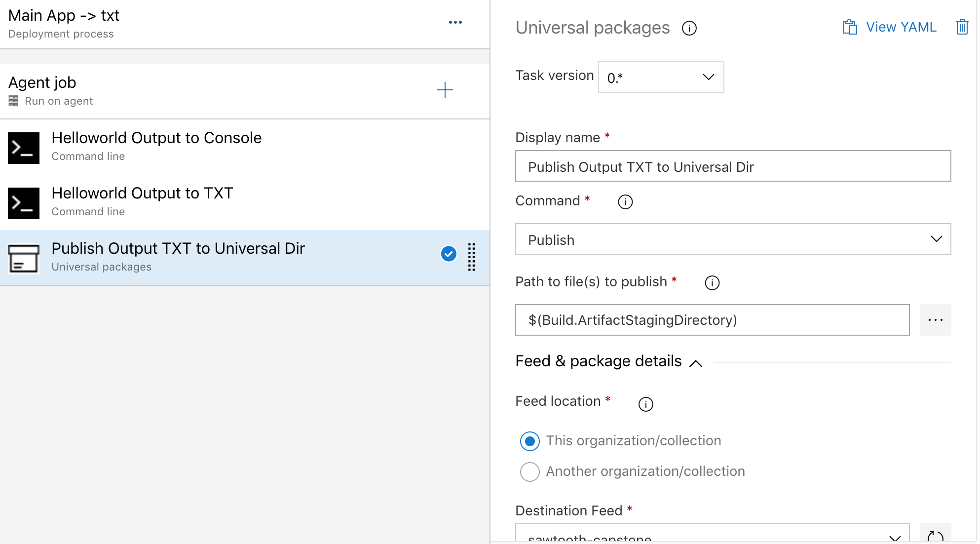Open the Command dropdown showing Publish

pyautogui.click(x=732, y=239)
